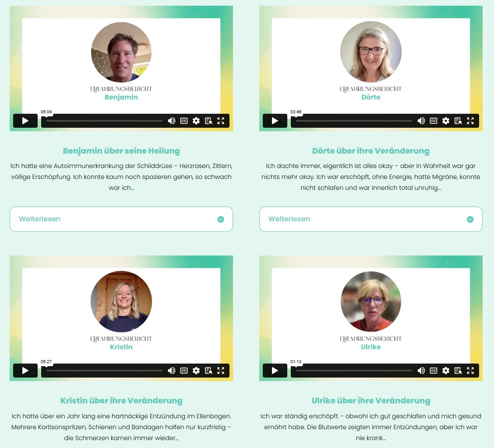Open transcript search on Ulrike's video
Screen dimensions: 494x448
pyautogui.click(x=458, y=371)
